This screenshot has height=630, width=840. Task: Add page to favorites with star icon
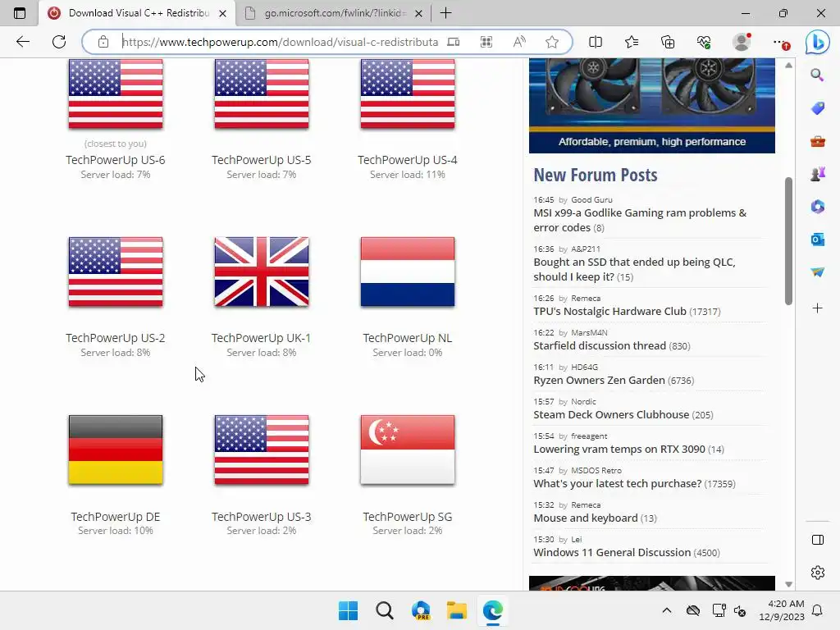[552, 42]
